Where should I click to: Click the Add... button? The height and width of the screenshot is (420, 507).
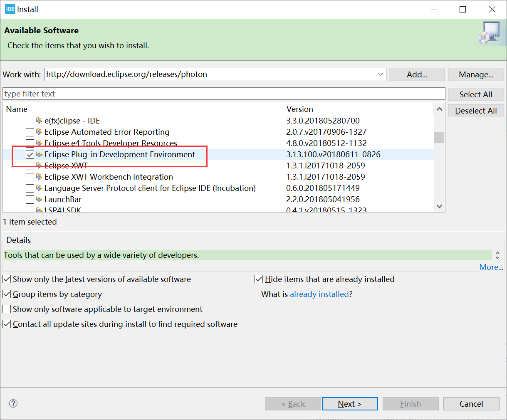pyautogui.click(x=417, y=74)
